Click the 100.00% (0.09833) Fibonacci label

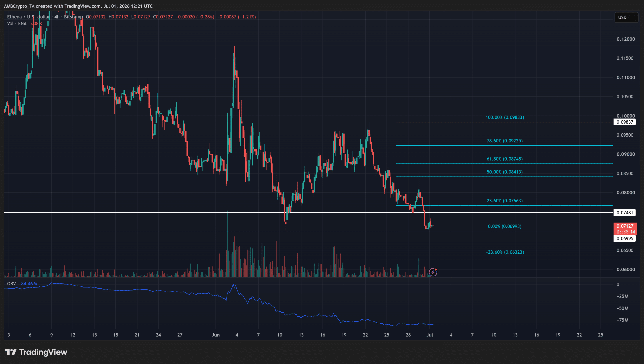pyautogui.click(x=505, y=117)
